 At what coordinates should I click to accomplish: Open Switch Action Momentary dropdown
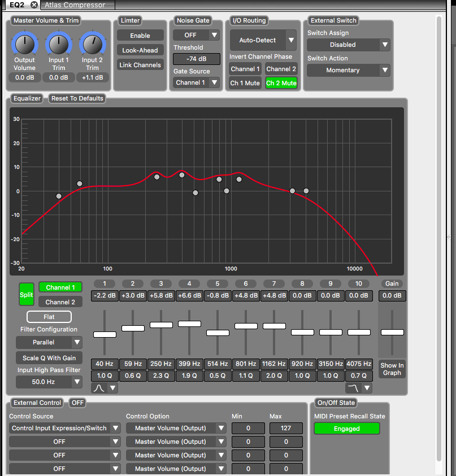tap(349, 70)
